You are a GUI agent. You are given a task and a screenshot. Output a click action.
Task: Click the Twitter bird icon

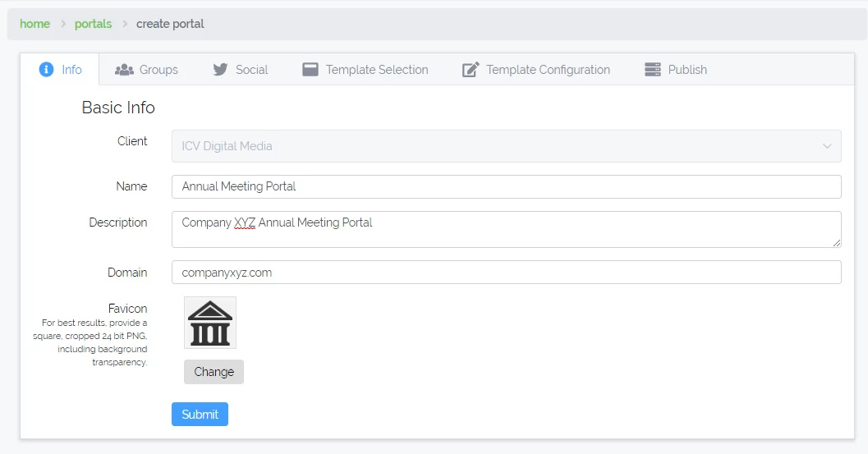click(x=220, y=70)
